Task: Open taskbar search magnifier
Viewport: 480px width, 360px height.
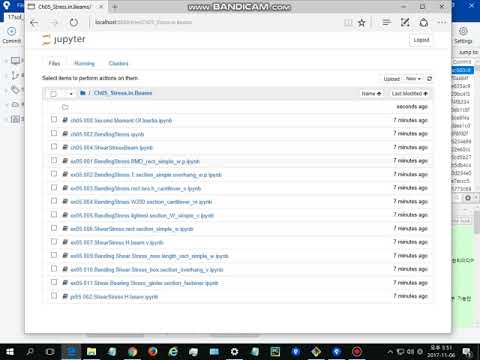Action: [30, 352]
